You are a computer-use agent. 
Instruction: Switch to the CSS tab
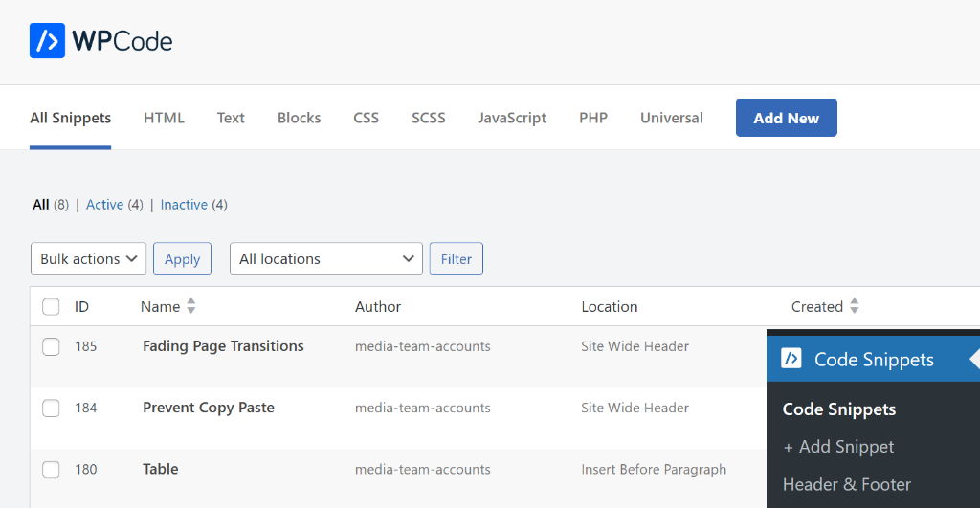pos(367,118)
